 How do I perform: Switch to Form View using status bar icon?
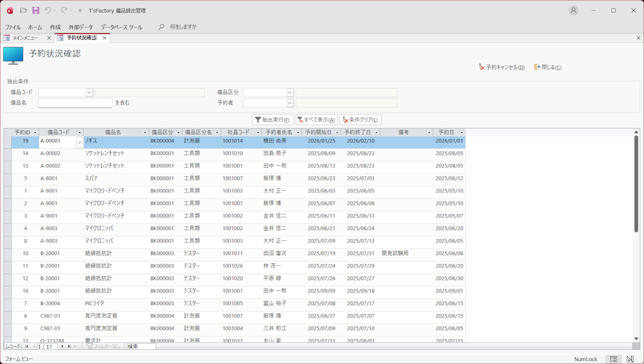pyautogui.click(x=613, y=359)
